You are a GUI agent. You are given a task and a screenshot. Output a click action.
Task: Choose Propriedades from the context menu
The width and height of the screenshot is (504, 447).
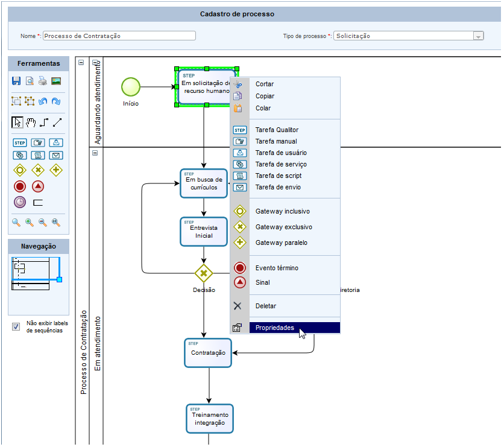pyautogui.click(x=274, y=328)
